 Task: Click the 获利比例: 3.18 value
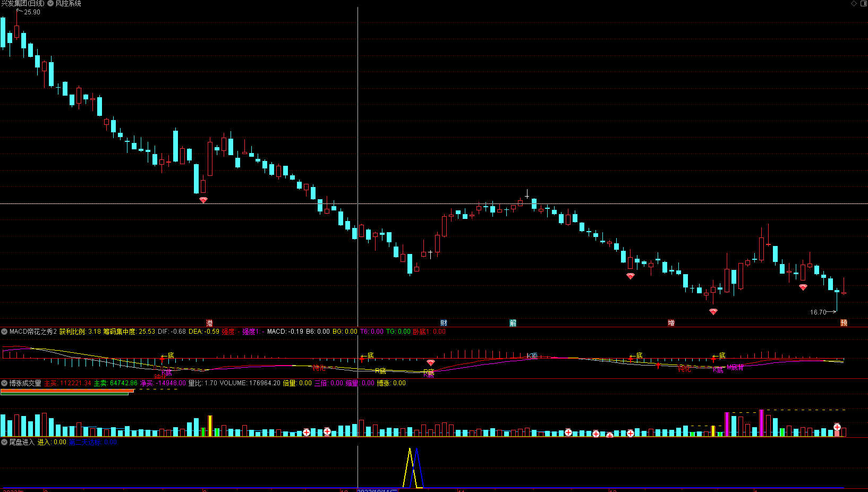pyautogui.click(x=80, y=332)
